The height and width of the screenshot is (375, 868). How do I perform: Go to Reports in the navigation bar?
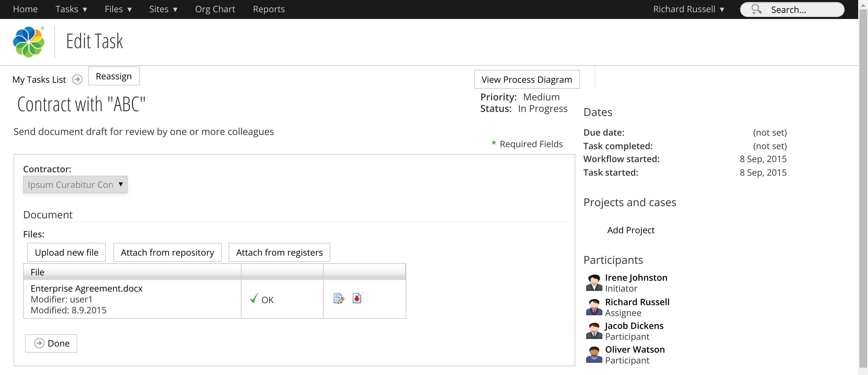pyautogui.click(x=269, y=9)
